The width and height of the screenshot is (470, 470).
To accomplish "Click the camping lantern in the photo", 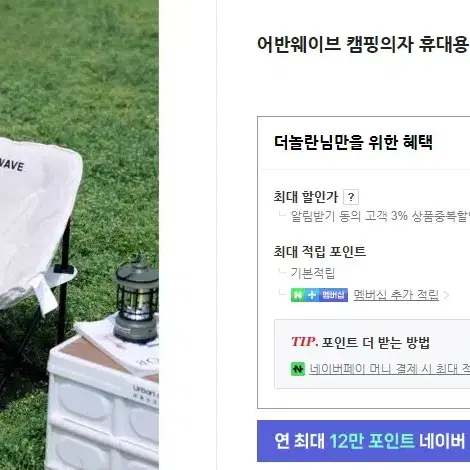I will [x=136, y=302].
